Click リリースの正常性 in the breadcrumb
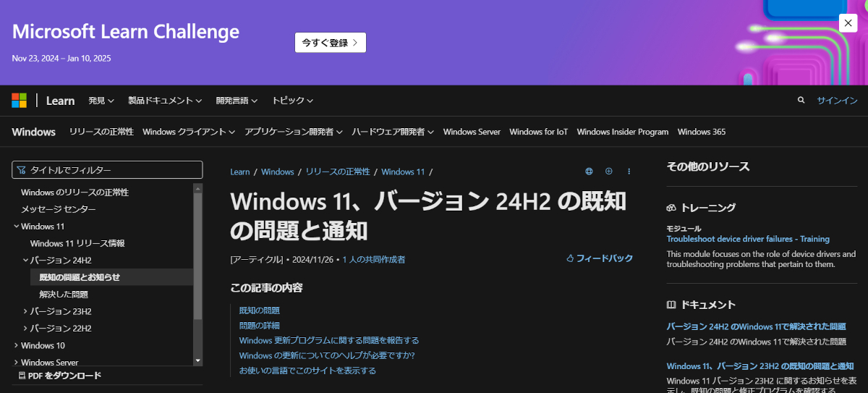Image resolution: width=868 pixels, height=393 pixels. [x=338, y=172]
